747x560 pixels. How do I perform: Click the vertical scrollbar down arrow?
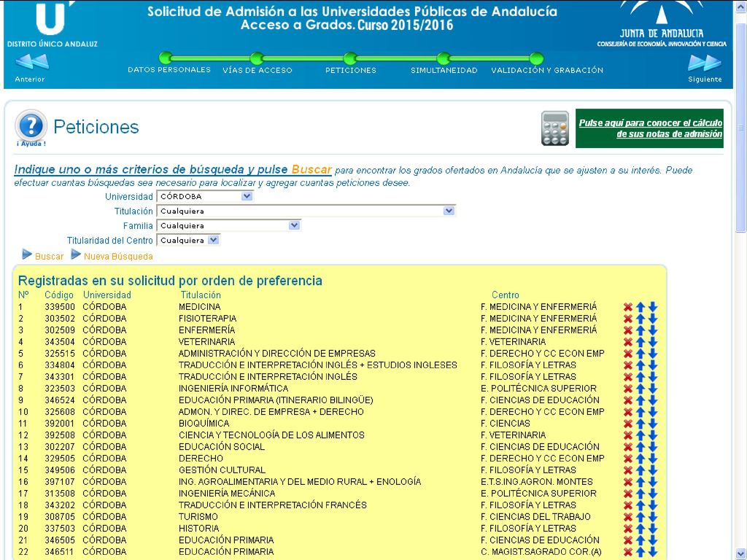[741, 554]
